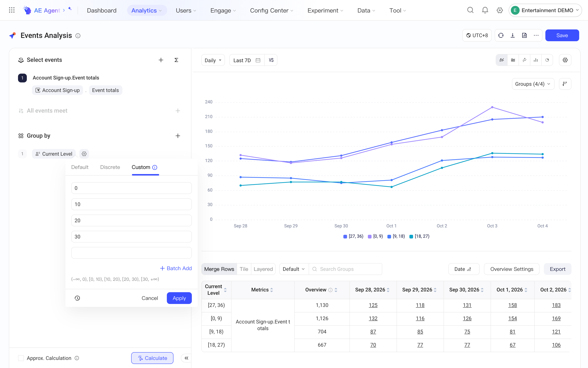Add a new event with the plus icon

(161, 60)
